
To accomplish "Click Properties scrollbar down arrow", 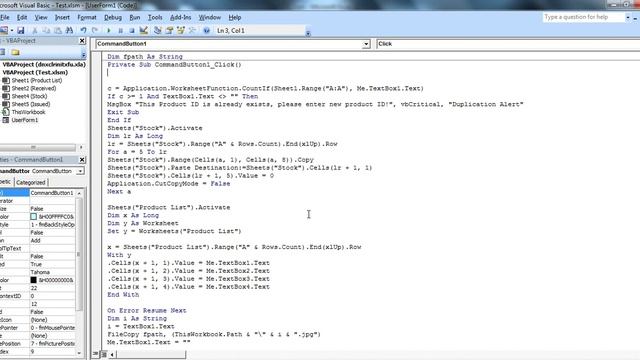I will [x=79, y=353].
